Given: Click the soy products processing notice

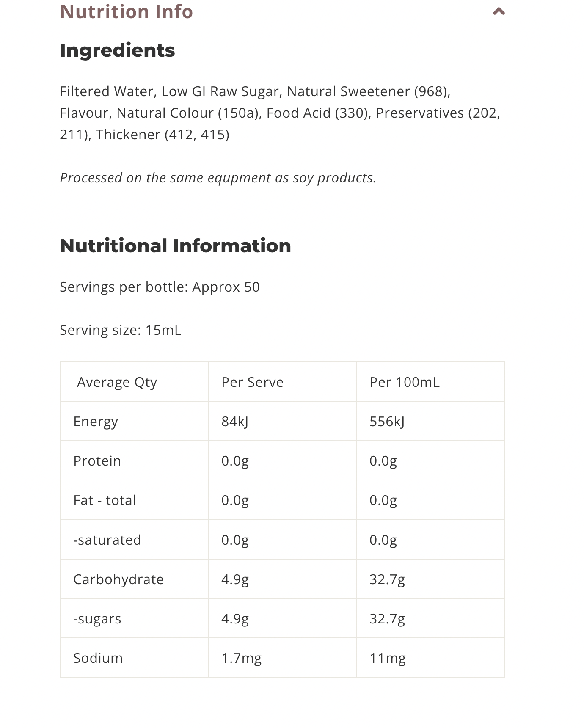Looking at the screenshot, I should 218,178.
